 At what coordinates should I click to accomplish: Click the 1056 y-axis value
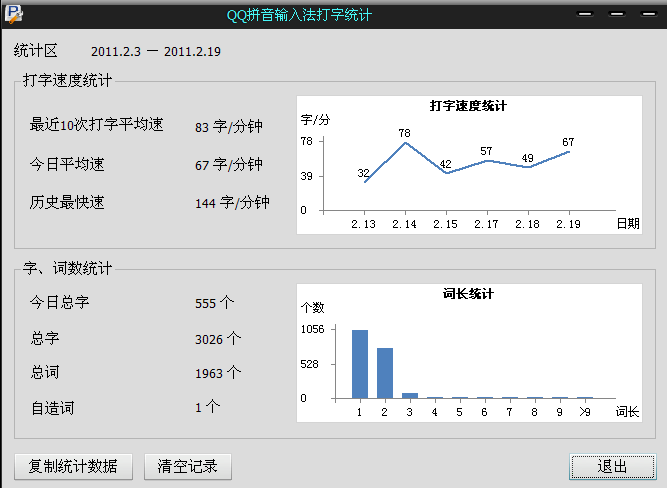pos(312,329)
